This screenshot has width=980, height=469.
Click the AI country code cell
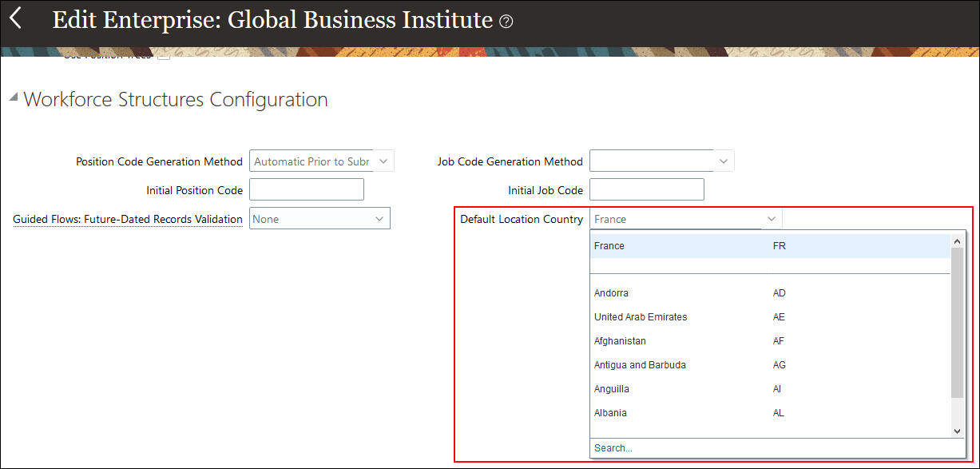777,389
